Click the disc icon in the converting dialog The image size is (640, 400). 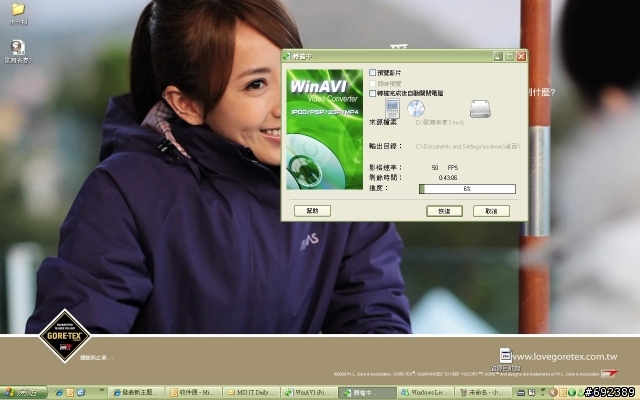click(416, 108)
